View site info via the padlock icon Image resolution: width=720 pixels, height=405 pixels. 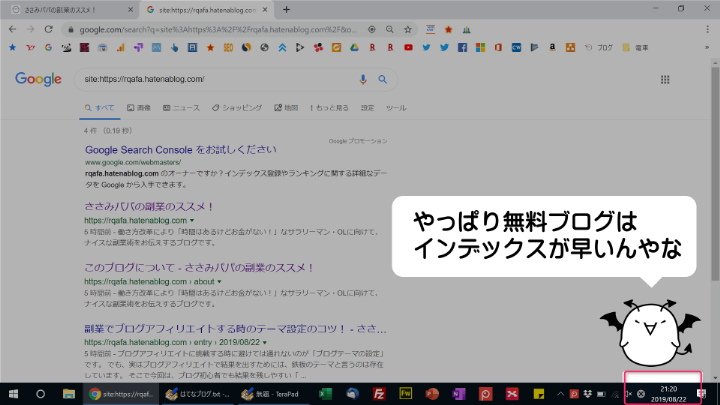click(70, 29)
